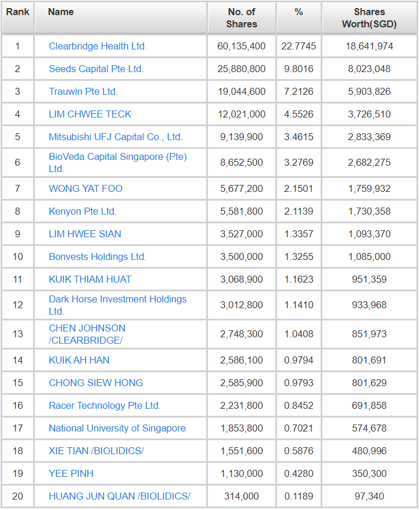This screenshot has height=510, width=420.
Task: Open Dark Horse Investment Holdings Ltd. link
Action: [117, 305]
